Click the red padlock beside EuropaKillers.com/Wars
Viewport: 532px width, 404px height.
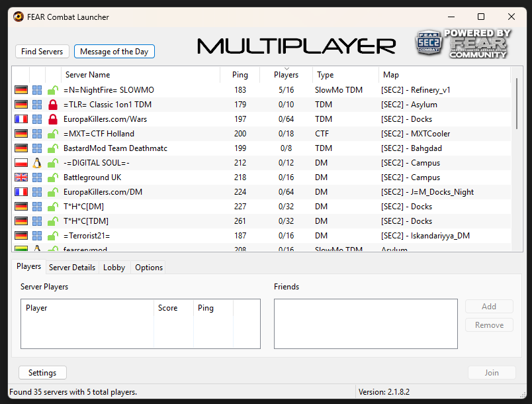pos(53,119)
